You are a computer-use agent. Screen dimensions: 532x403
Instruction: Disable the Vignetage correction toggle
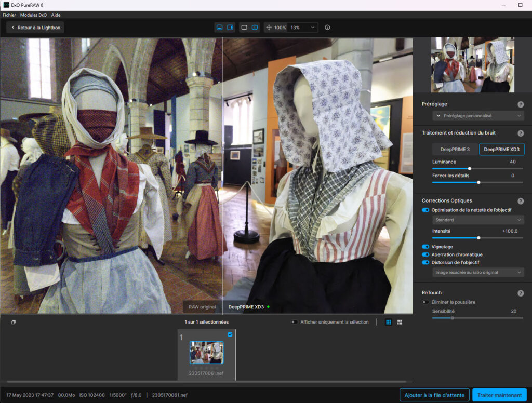[425, 247]
